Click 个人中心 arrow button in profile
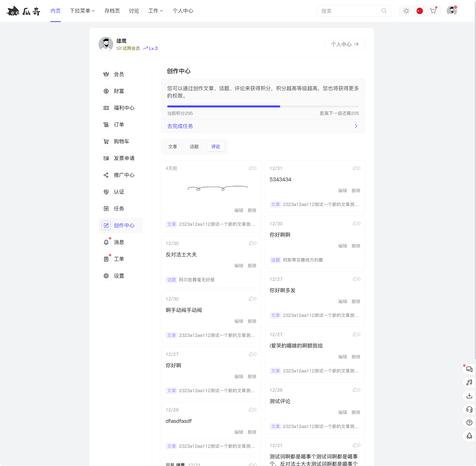This screenshot has height=466, width=476. pos(345,44)
